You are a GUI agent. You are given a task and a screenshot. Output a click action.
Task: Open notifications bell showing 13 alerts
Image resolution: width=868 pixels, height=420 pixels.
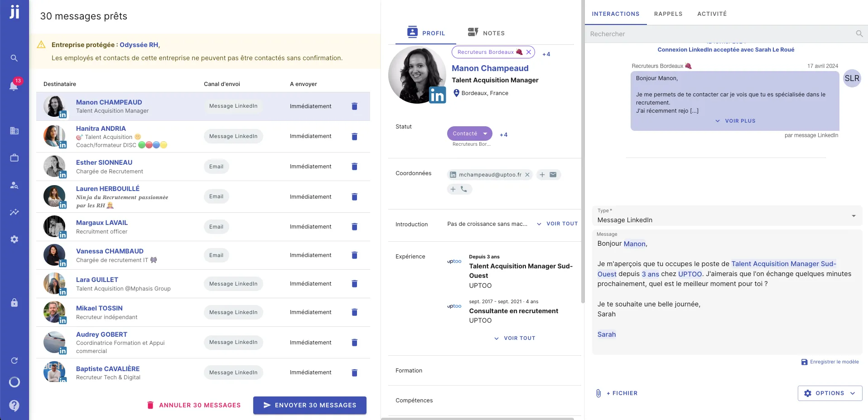coord(14,87)
